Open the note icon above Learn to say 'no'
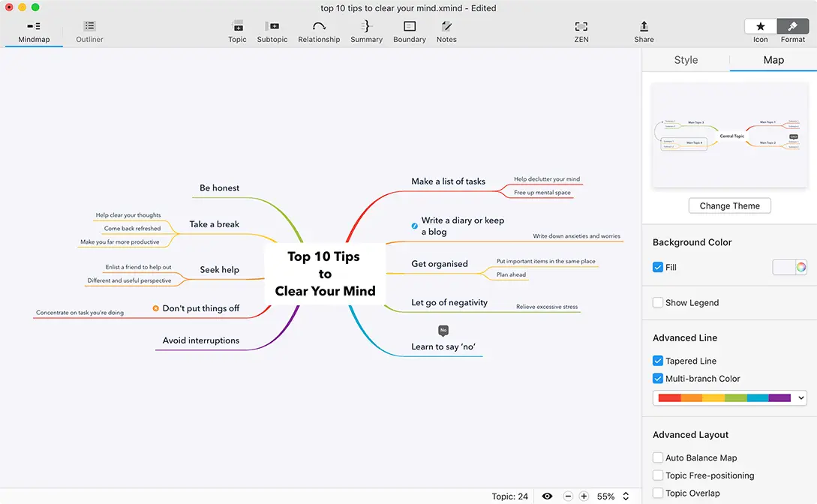 coord(443,330)
